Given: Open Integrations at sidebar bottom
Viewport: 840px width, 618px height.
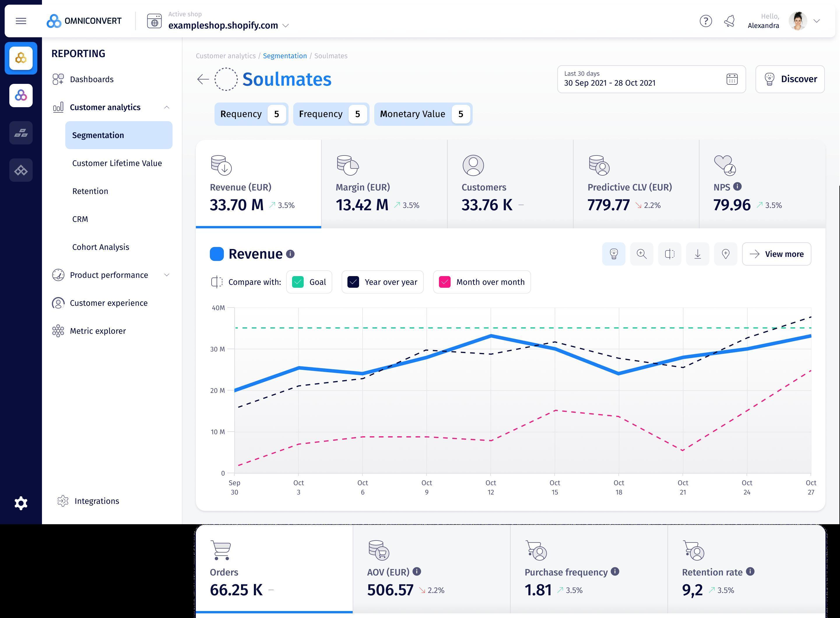Looking at the screenshot, I should point(88,501).
